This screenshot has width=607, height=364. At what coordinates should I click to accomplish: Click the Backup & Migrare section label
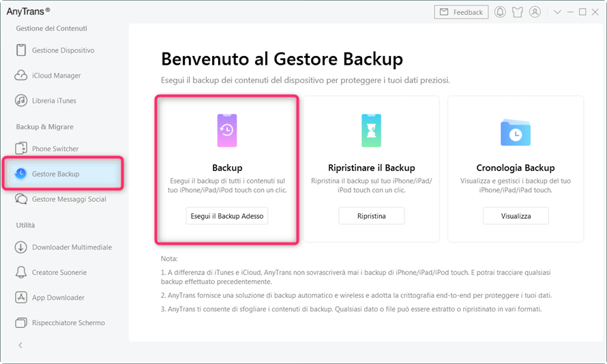point(44,127)
